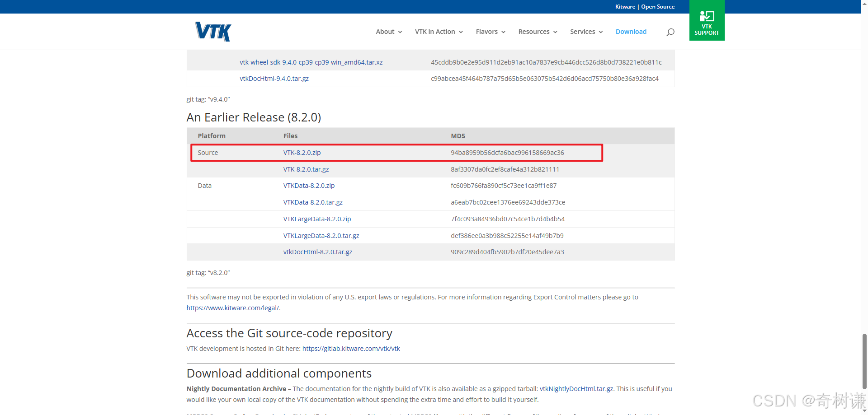Click Download additional components heading
Image resolution: width=868 pixels, height=415 pixels.
coord(279,373)
